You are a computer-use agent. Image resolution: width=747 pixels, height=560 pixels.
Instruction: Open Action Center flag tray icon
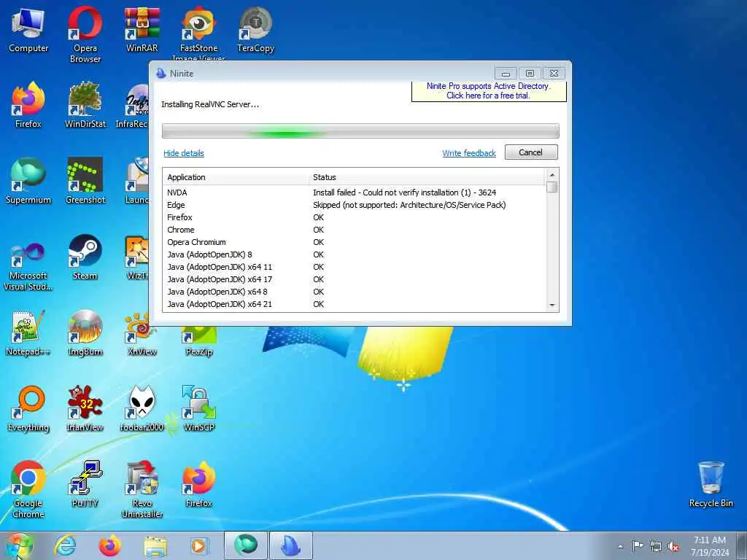point(638,546)
